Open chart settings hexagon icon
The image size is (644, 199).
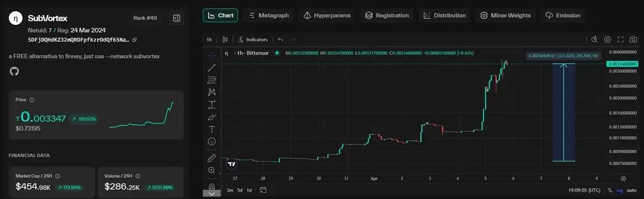pyautogui.click(x=608, y=40)
